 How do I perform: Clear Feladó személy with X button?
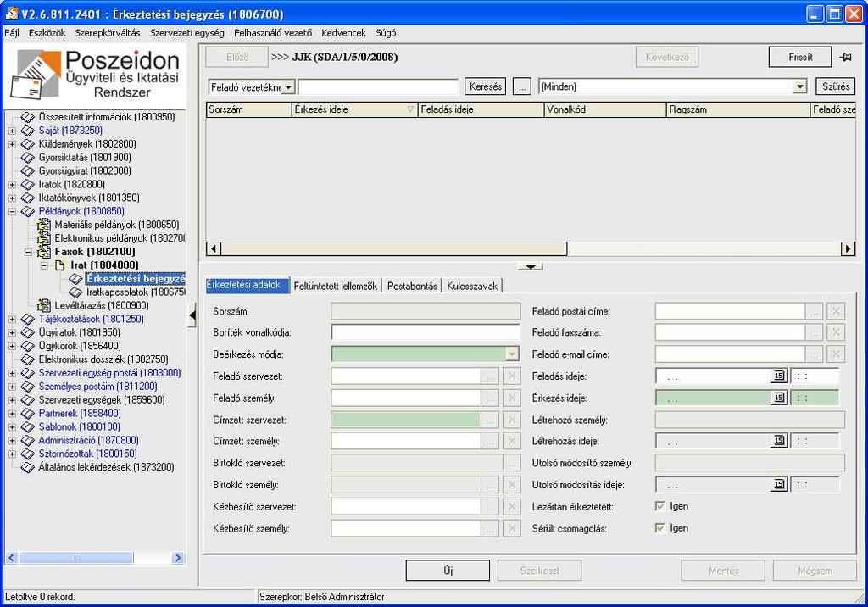click(511, 398)
